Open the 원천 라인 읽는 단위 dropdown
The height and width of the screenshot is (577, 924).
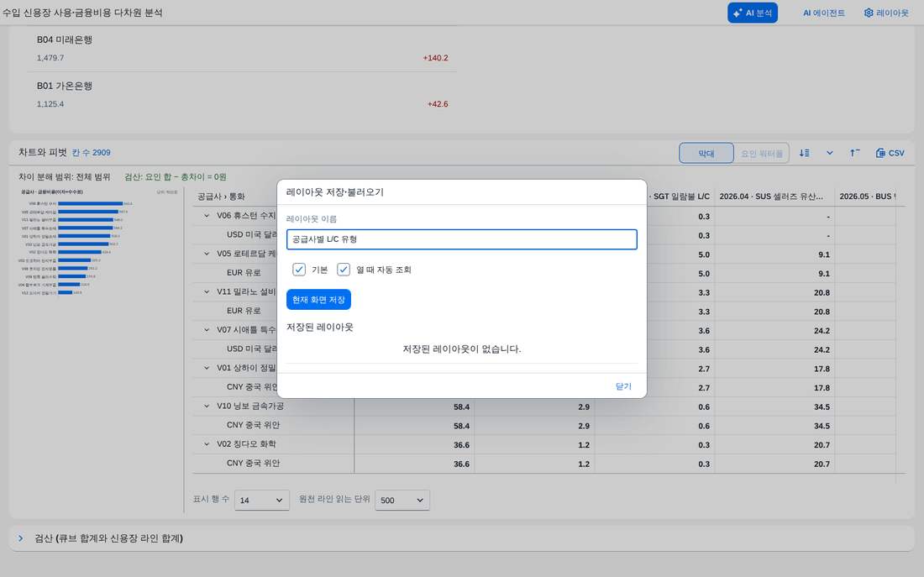pos(402,500)
